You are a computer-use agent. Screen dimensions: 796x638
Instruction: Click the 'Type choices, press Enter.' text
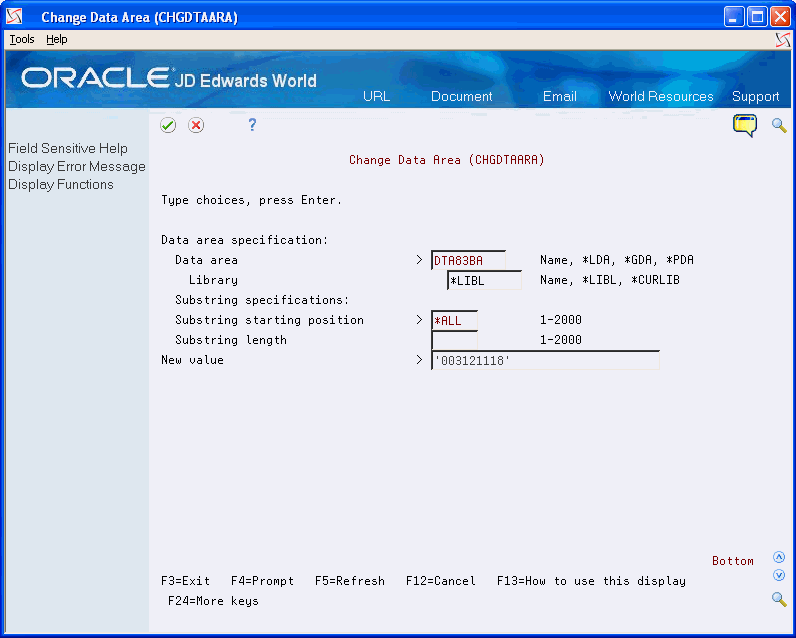252,200
